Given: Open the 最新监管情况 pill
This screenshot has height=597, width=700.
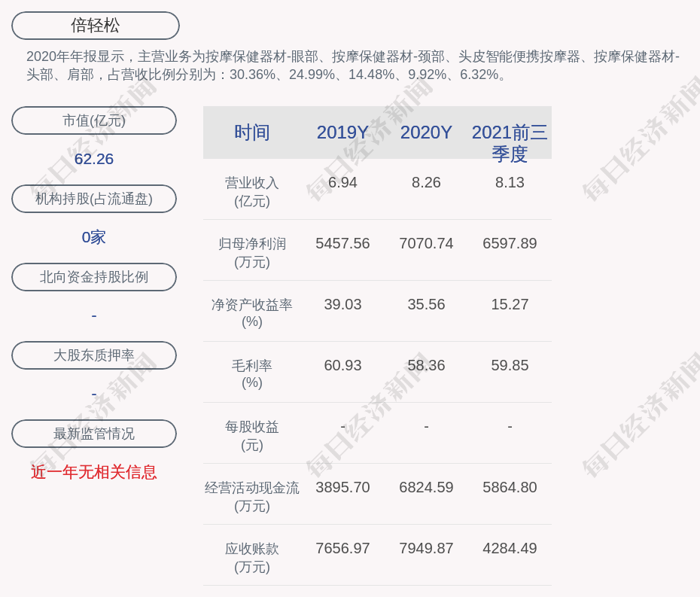Looking at the screenshot, I should (94, 434).
